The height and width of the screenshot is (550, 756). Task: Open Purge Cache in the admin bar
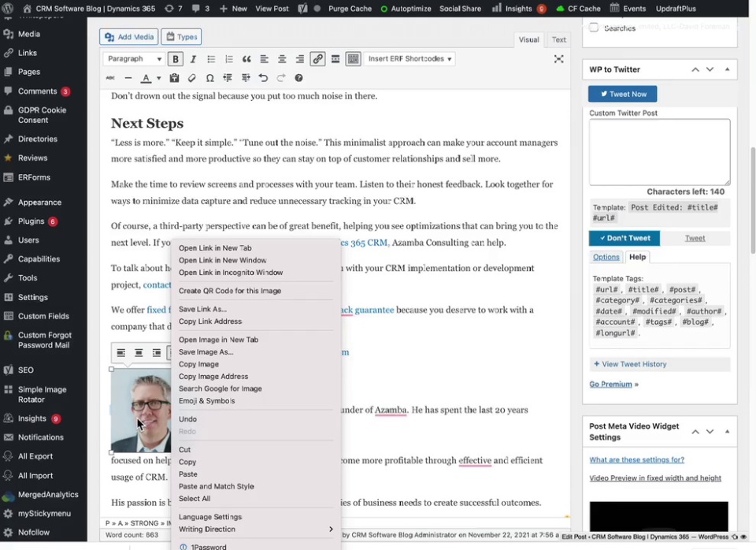pyautogui.click(x=350, y=9)
